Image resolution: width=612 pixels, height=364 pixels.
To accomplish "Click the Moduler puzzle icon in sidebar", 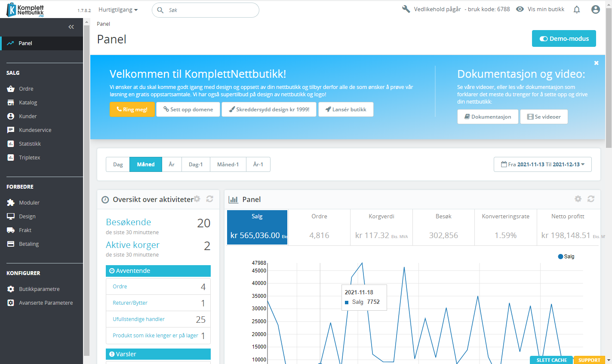I will tap(11, 203).
